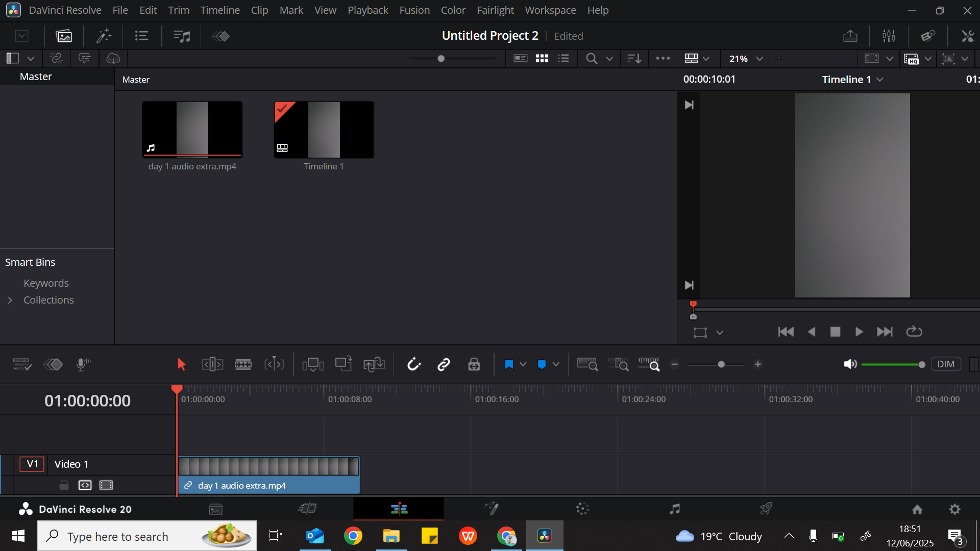Open the flag color dropdown arrow
This screenshot has height=551, width=980.
[523, 364]
